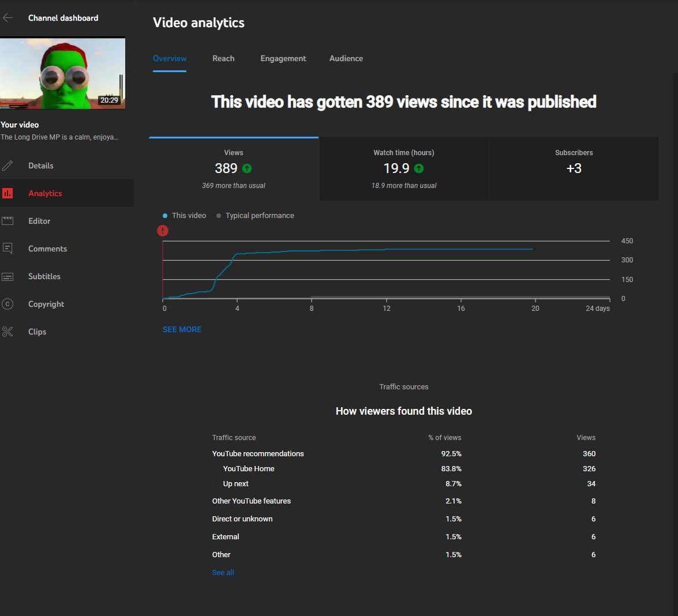
Task: Select the Subscribers metric card
Action: pos(574,169)
